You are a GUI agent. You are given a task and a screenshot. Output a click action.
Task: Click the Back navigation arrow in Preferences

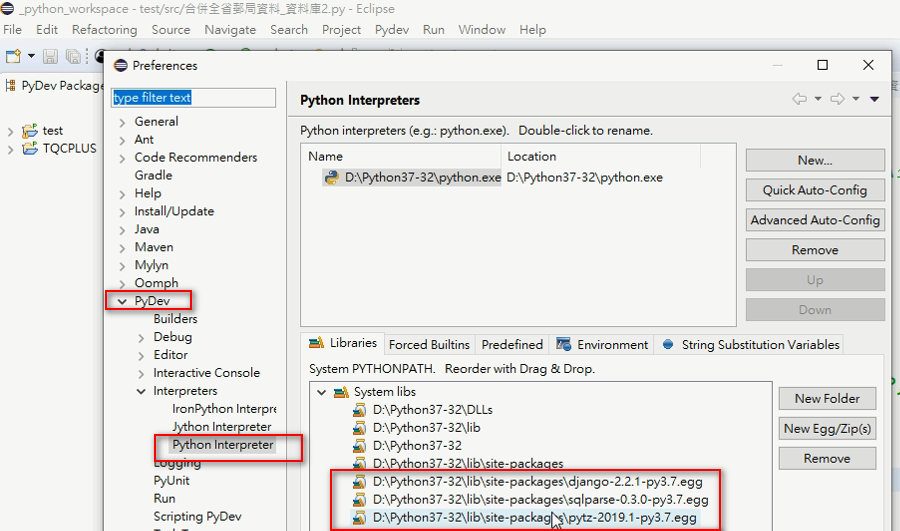pos(800,99)
